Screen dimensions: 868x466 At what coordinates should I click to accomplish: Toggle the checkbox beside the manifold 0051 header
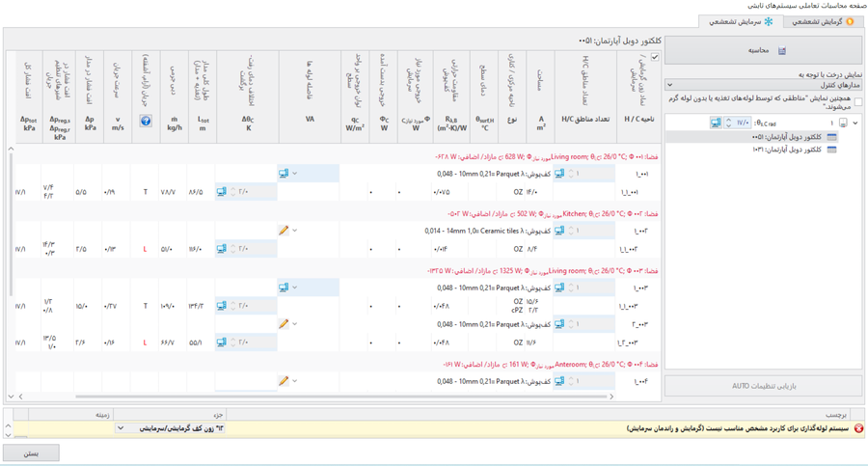(x=655, y=58)
